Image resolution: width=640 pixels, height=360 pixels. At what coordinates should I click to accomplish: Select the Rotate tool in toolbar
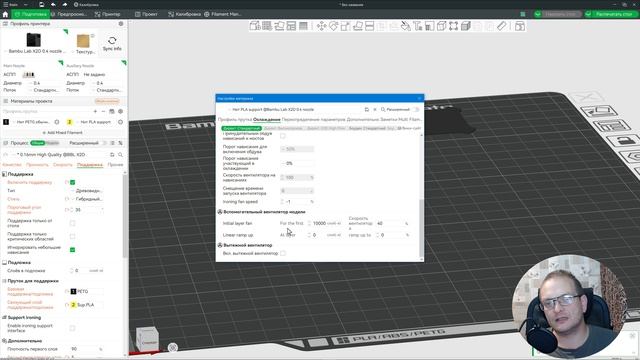point(333,27)
